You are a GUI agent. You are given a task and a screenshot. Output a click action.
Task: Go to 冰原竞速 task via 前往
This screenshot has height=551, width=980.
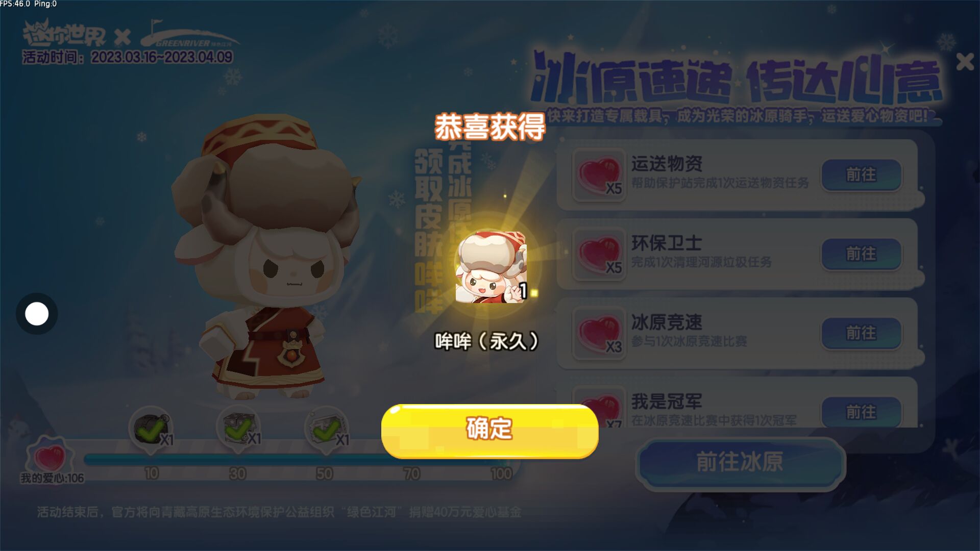click(861, 334)
